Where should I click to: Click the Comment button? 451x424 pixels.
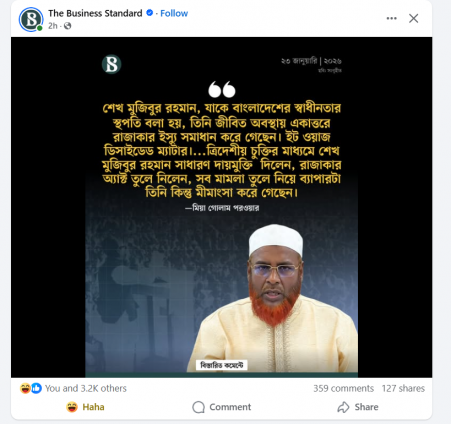(222, 407)
